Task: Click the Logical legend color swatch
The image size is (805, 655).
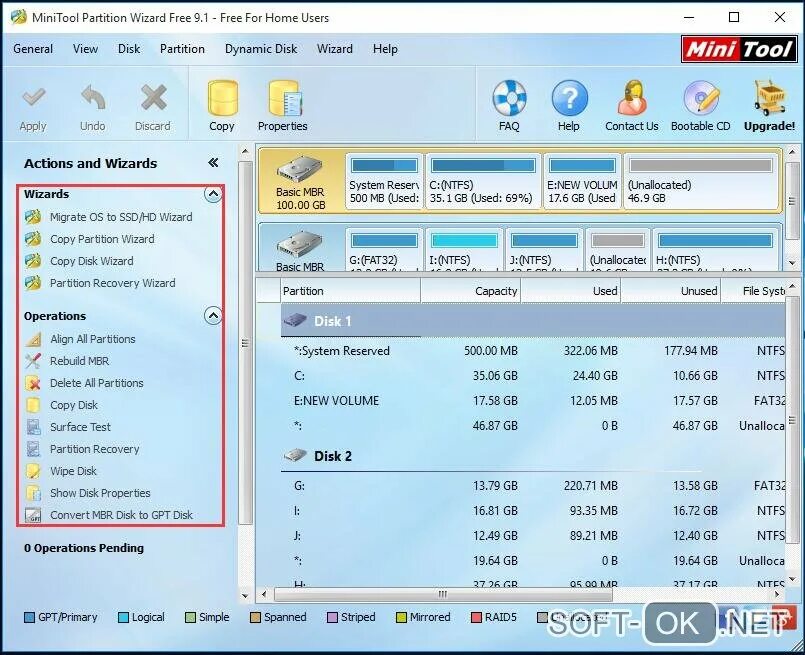Action: 123,618
